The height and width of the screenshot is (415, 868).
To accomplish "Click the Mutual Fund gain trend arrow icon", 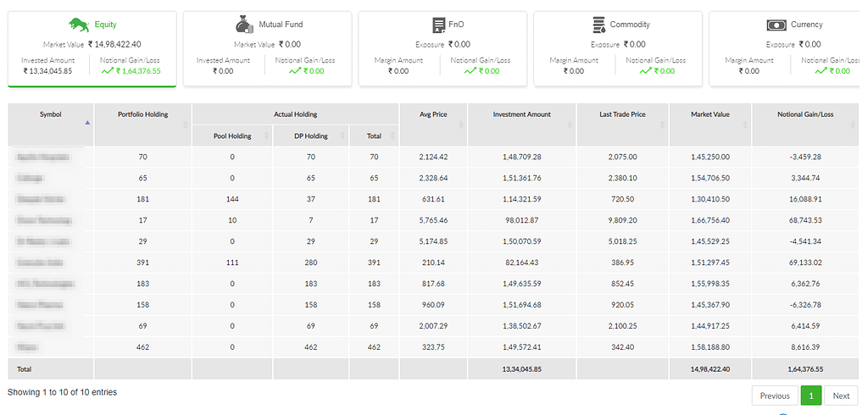I will 295,71.
